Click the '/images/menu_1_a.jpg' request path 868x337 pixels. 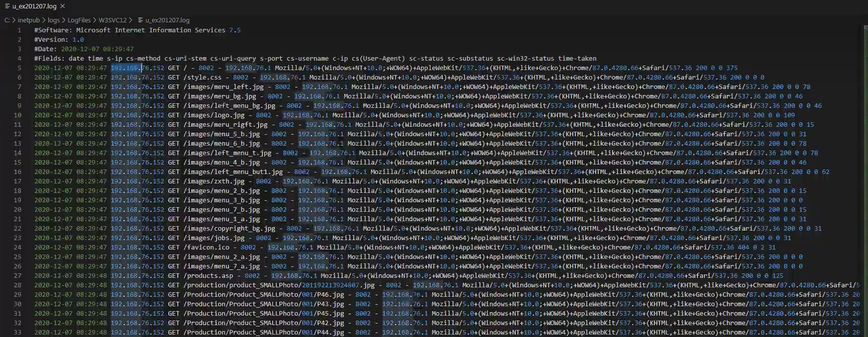coord(222,219)
